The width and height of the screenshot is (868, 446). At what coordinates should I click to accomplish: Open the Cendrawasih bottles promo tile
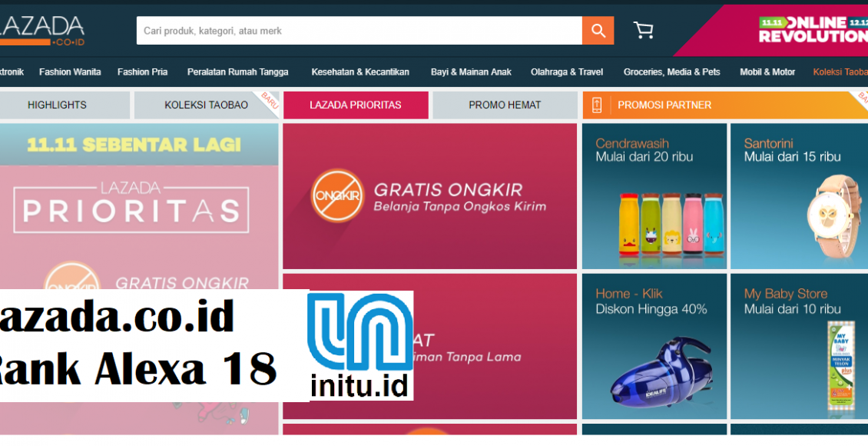[654, 196]
